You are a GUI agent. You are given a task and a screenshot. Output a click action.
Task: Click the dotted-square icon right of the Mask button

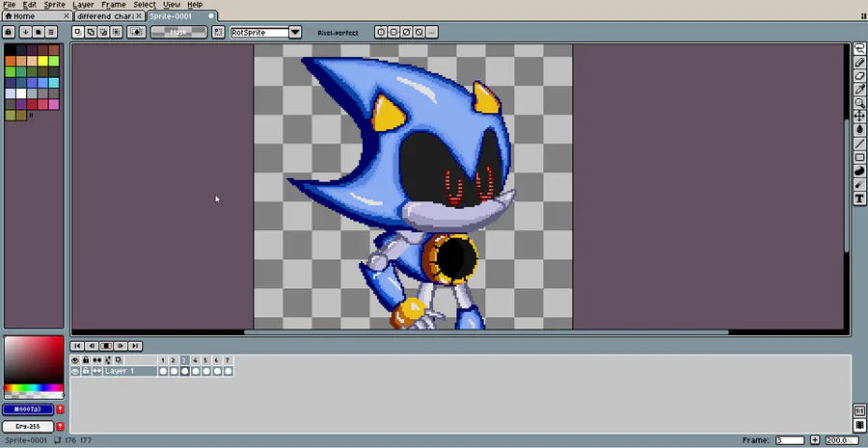coord(218,32)
